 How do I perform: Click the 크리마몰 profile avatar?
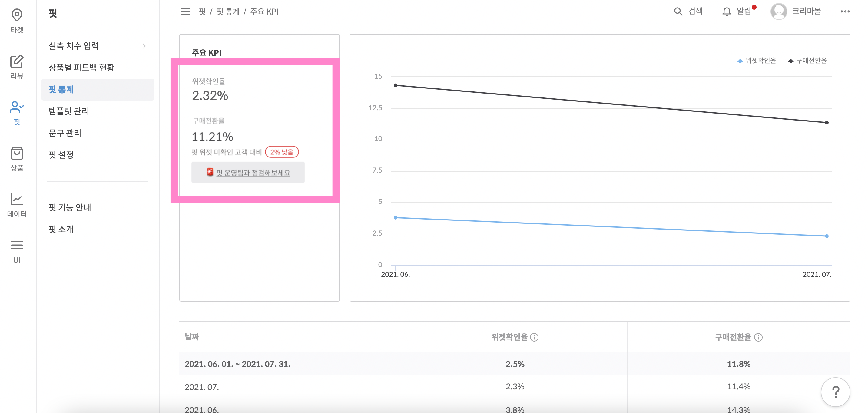click(778, 12)
